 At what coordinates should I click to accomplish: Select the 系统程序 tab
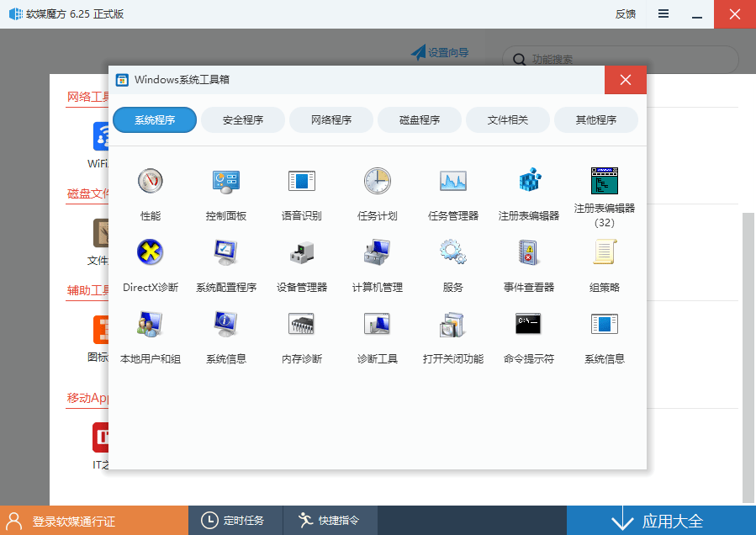[x=155, y=119]
